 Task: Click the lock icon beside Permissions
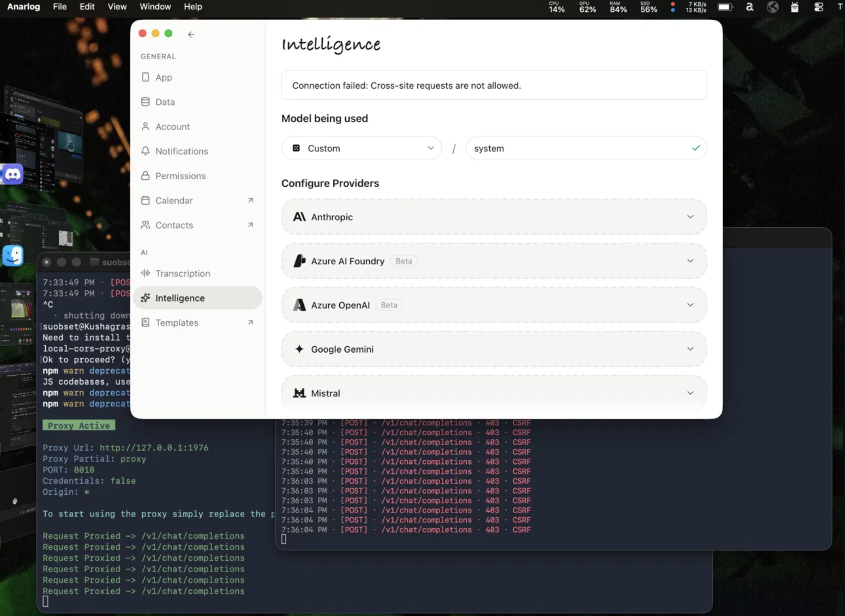click(146, 176)
